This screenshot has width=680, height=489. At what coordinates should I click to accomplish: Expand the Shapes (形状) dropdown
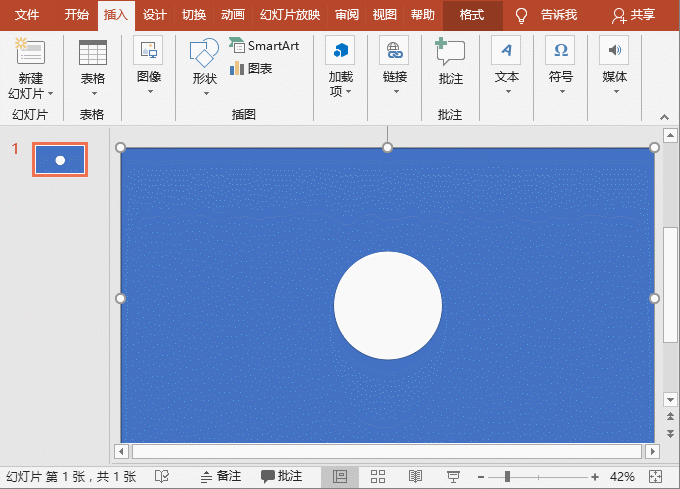pyautogui.click(x=204, y=93)
